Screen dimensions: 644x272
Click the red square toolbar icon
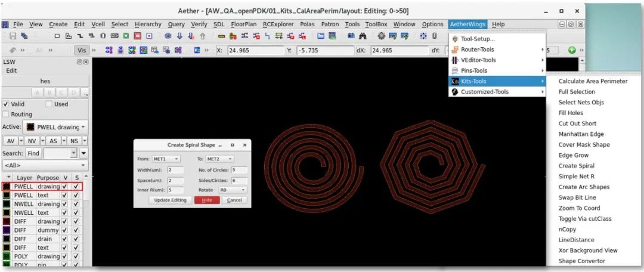(137, 36)
